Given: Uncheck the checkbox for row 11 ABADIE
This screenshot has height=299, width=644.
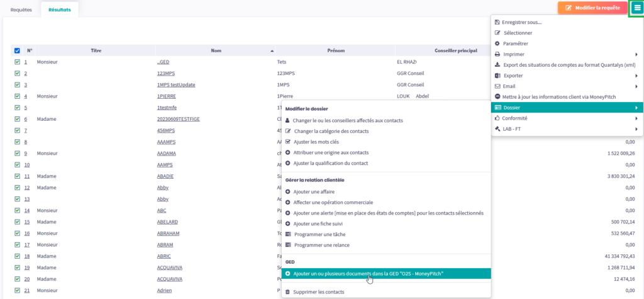Looking at the screenshot, I should pos(17,176).
